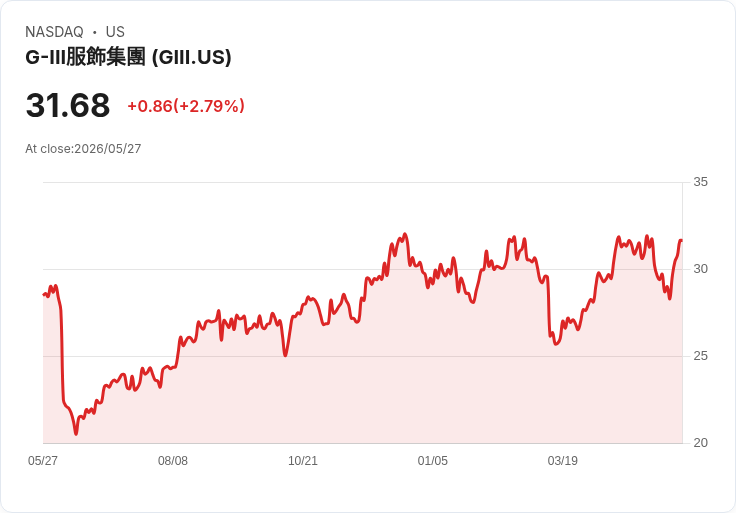Click the +0.86(+2.79%) price change
The height and width of the screenshot is (513, 736).
click(x=186, y=106)
